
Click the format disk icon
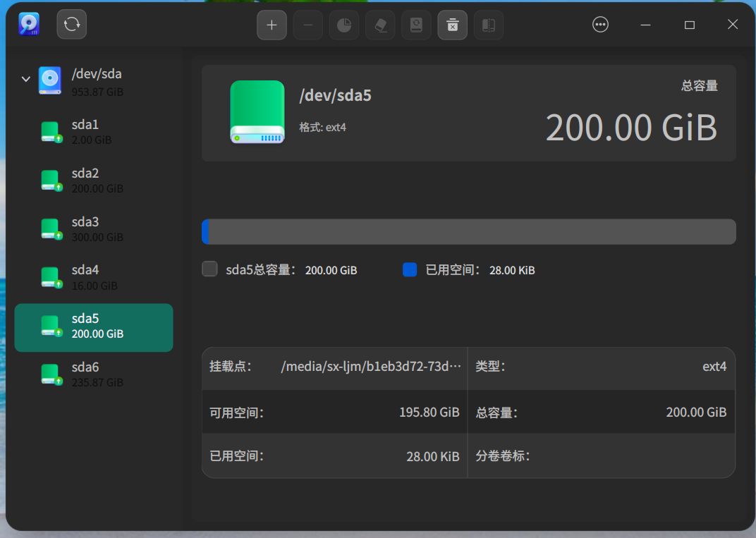[x=416, y=24]
